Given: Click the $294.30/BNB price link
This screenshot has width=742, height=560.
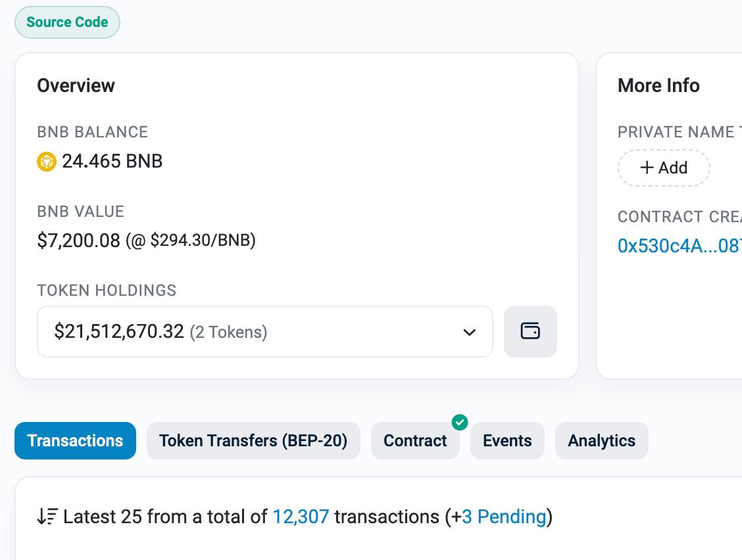Looking at the screenshot, I should pos(201,241).
